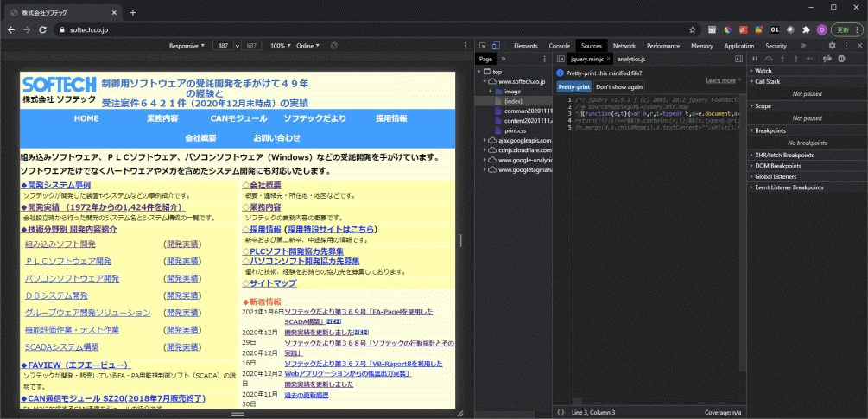Toggle the device toolbar icon in DevTools

tap(496, 46)
